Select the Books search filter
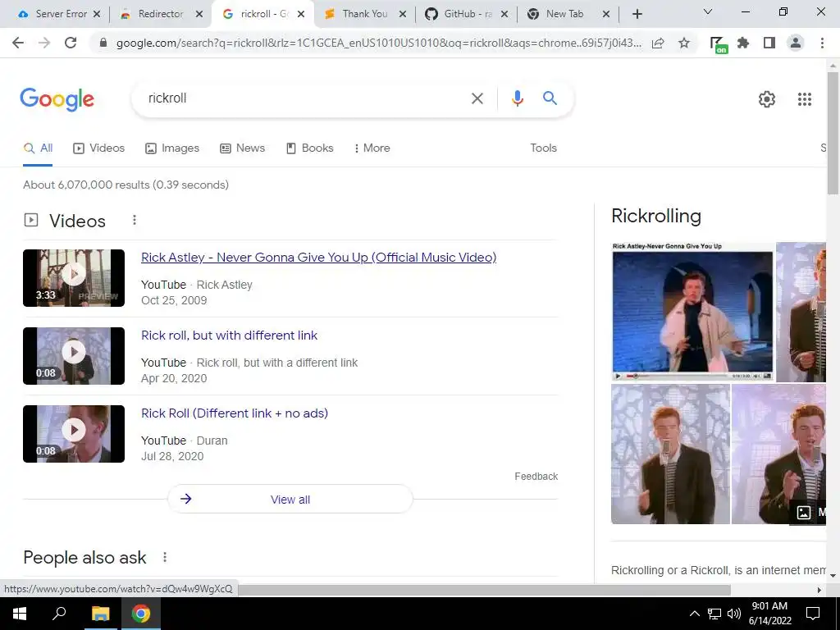The image size is (840, 630). click(309, 148)
